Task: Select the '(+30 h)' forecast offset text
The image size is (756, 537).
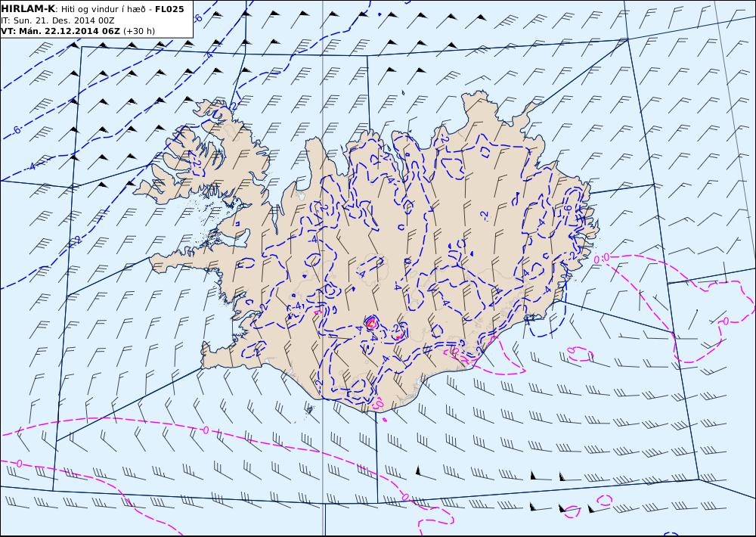Action: pos(139,31)
